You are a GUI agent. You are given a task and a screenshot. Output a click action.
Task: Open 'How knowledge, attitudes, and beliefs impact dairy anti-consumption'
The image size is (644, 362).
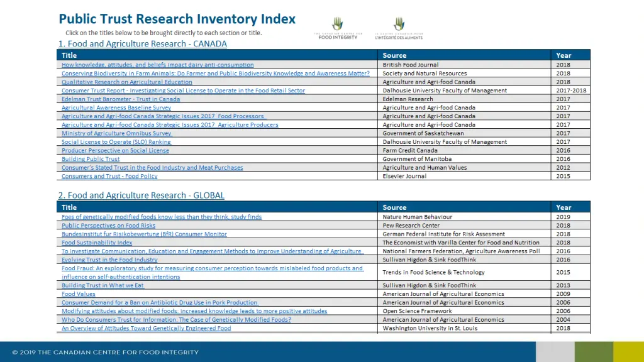(x=158, y=65)
